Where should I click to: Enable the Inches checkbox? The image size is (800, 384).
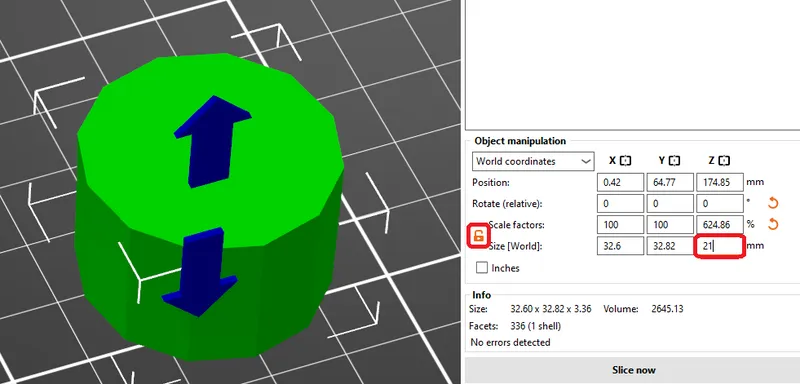click(482, 268)
